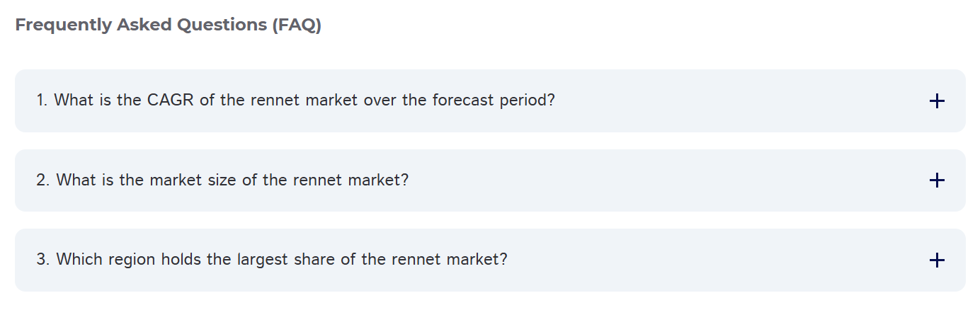Viewport: 980px width, 310px height.
Task: Click the word "CAGR" in the first question
Action: click(171, 101)
